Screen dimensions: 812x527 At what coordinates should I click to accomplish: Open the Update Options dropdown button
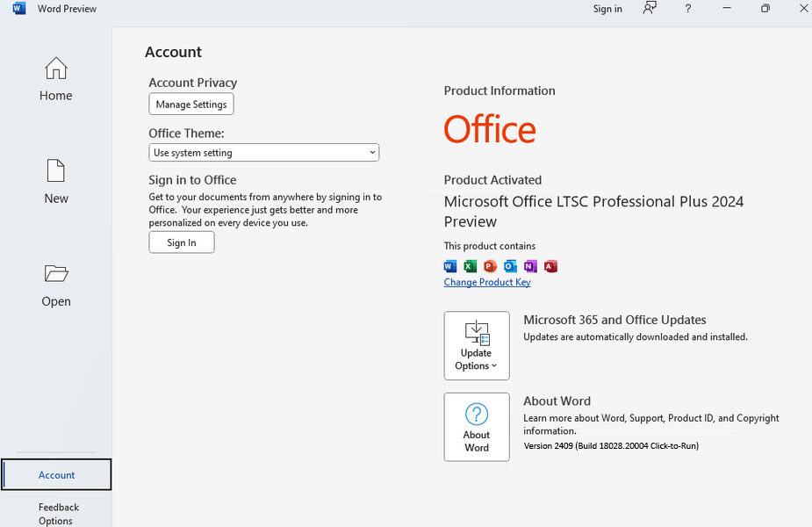point(477,345)
